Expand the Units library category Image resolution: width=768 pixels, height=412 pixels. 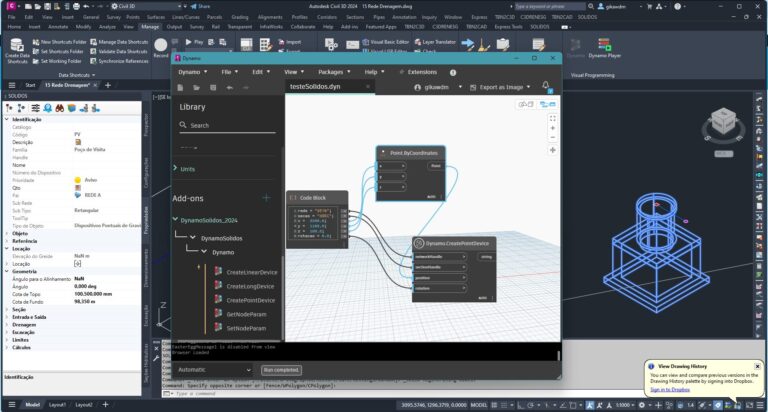click(188, 169)
